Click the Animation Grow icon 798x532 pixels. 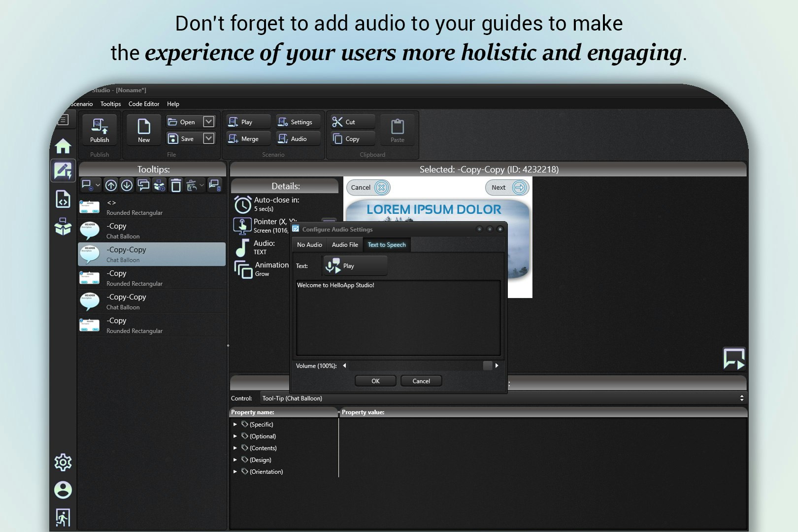point(243,269)
